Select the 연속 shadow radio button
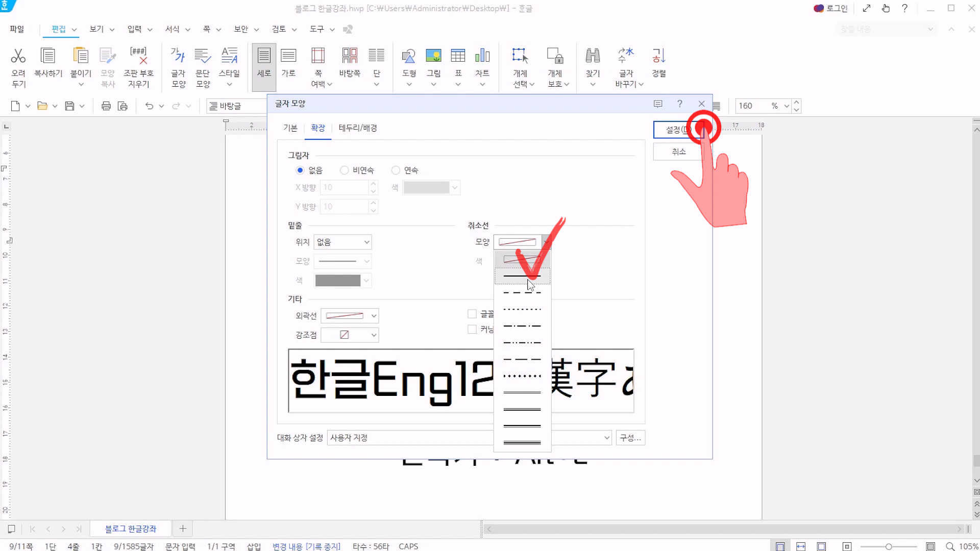980x551 pixels. click(x=396, y=170)
